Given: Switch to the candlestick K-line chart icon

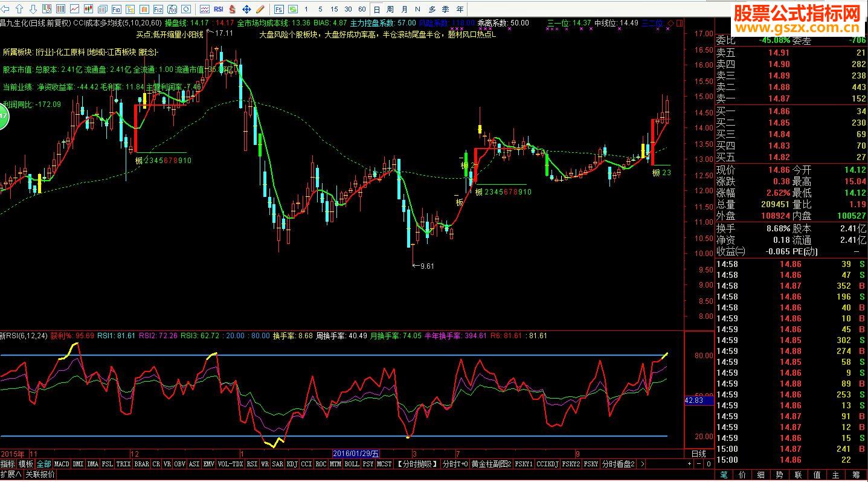Looking at the screenshot, I should pos(88,9).
